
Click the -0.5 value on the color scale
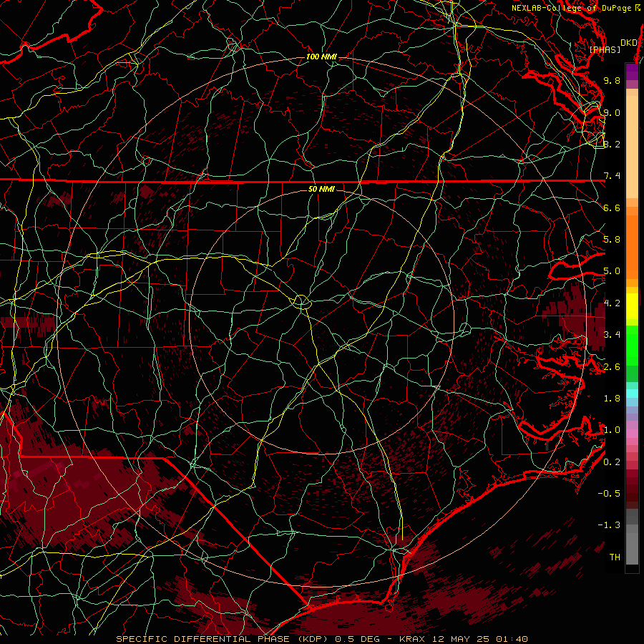point(609,494)
